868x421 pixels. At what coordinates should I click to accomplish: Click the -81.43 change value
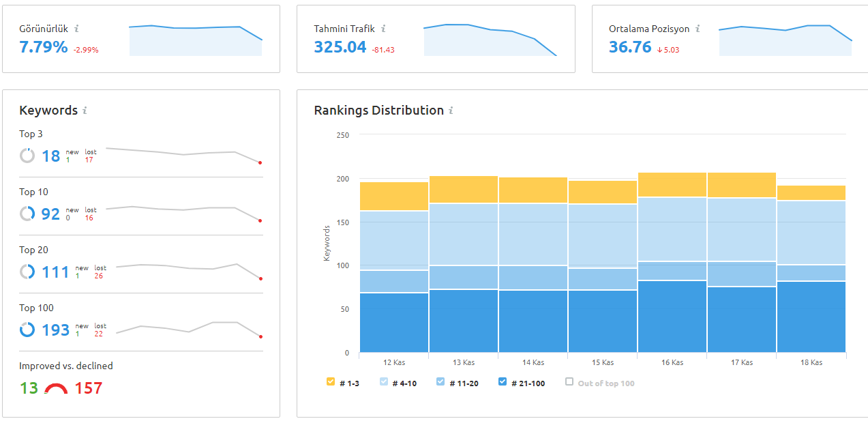coord(383,50)
